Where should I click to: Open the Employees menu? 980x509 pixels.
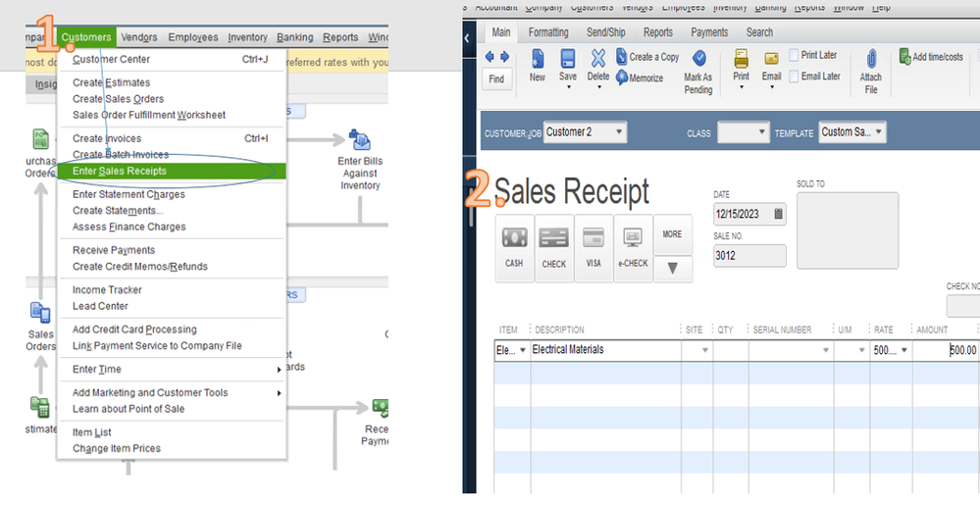(193, 37)
